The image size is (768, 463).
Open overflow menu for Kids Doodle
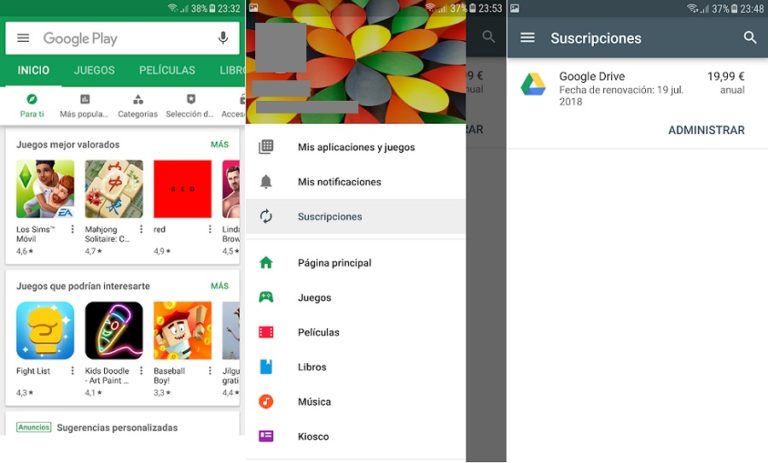point(141,371)
